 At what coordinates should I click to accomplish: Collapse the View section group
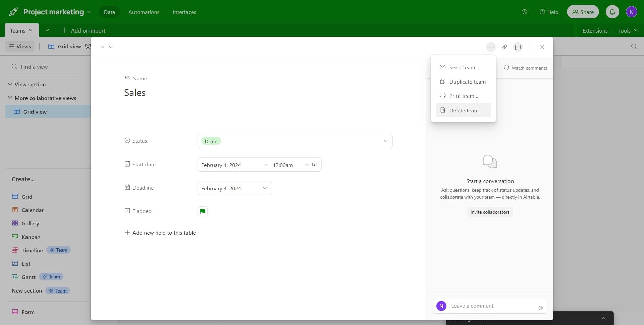(x=10, y=84)
